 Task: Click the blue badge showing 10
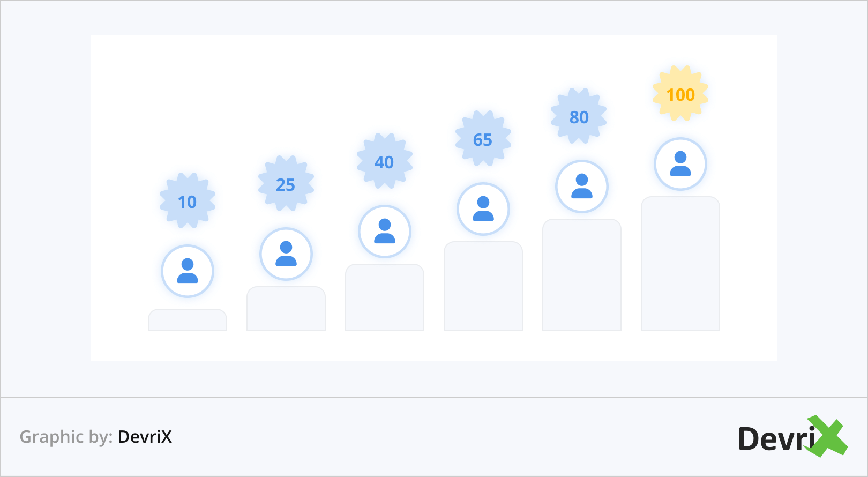(188, 201)
